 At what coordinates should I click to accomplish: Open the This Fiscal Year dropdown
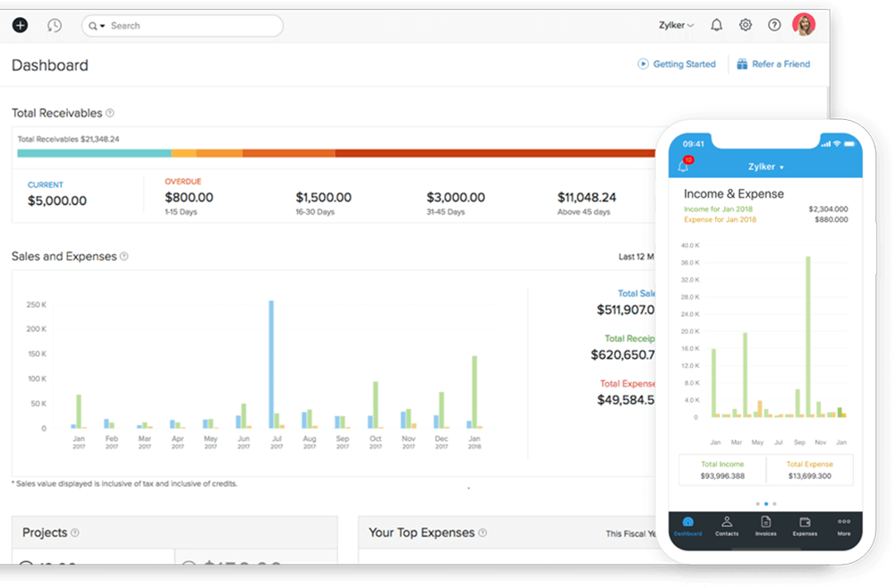coord(630,533)
